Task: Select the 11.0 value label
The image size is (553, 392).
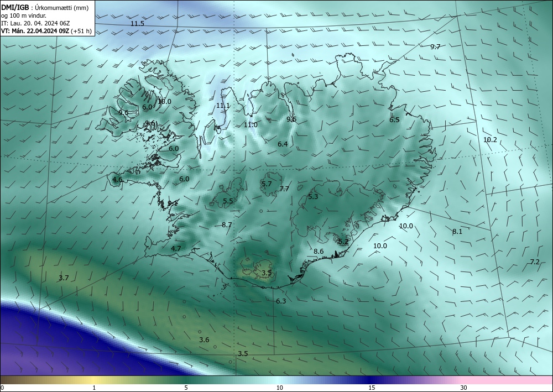Action: [251, 125]
